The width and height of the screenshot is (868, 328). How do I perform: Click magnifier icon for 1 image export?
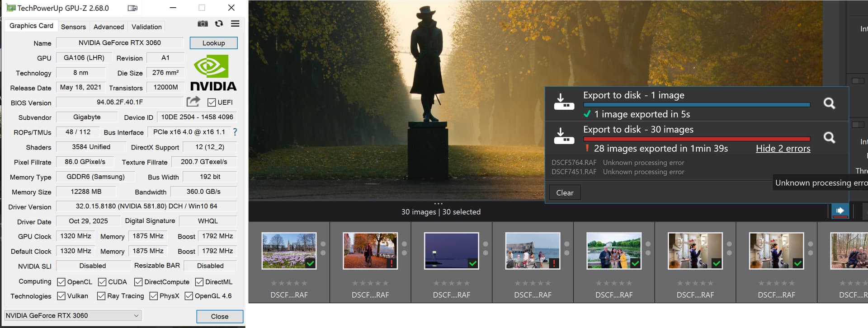click(x=829, y=103)
